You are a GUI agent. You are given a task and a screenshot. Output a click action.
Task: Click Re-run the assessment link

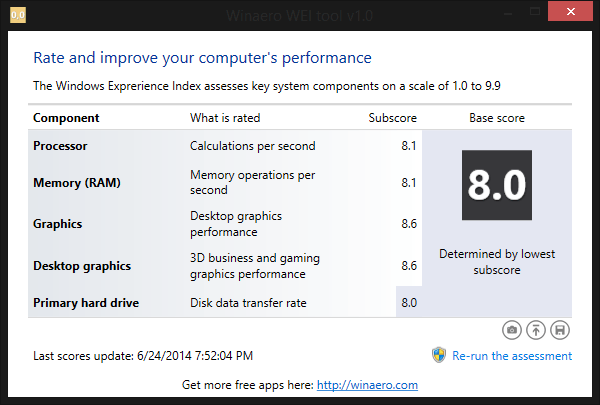[512, 356]
